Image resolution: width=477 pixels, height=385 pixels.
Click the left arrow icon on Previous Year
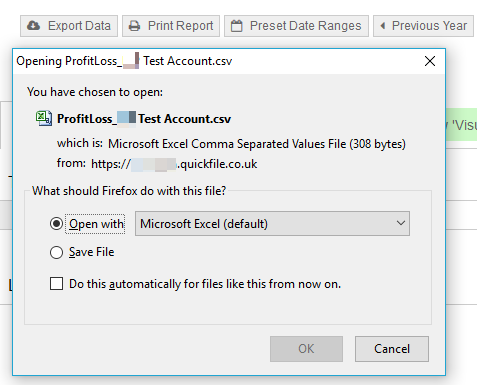click(383, 26)
